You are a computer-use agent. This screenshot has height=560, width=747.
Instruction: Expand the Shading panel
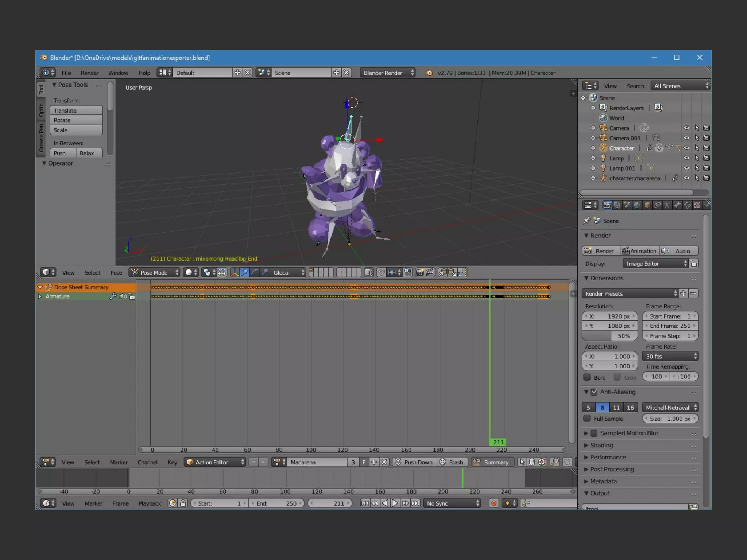click(x=601, y=445)
